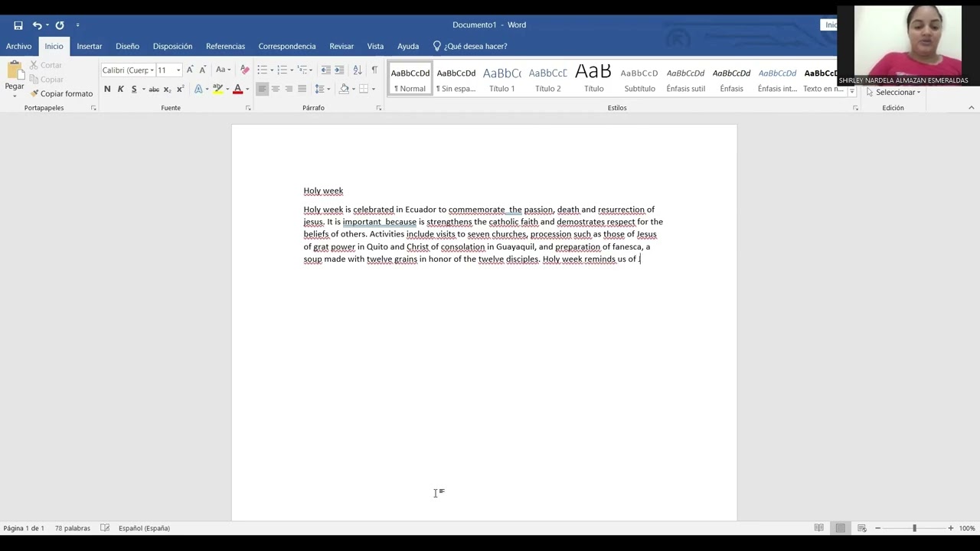The width and height of the screenshot is (980, 551).
Task: Undo the last action
Action: (37, 25)
